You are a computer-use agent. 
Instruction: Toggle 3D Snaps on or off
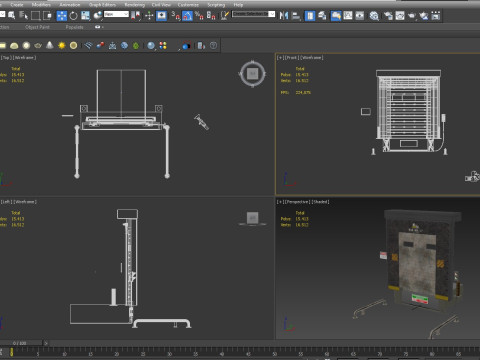(175, 16)
